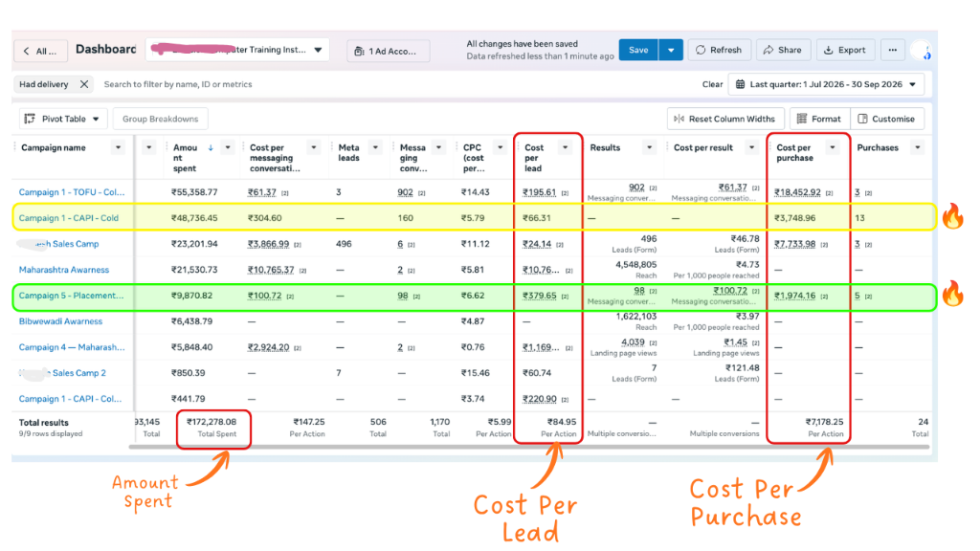Click the ₹1,974.16 cost per purchase value
This screenshot has width=980, height=551.
[795, 296]
